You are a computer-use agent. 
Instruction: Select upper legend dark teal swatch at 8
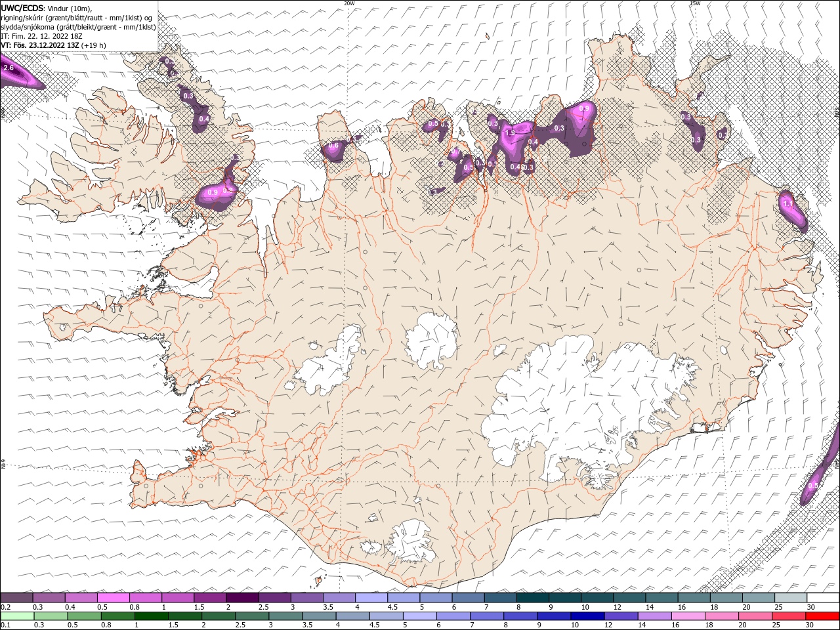click(532, 598)
